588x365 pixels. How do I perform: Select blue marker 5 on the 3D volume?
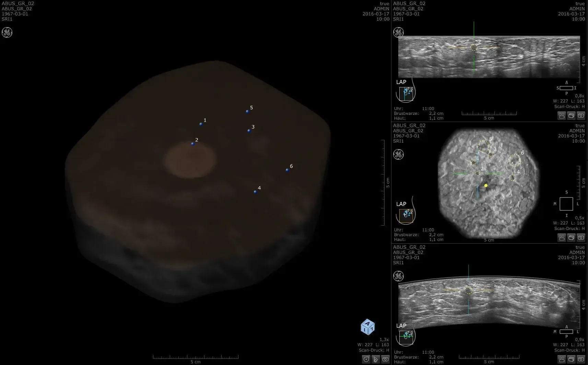pyautogui.click(x=247, y=112)
